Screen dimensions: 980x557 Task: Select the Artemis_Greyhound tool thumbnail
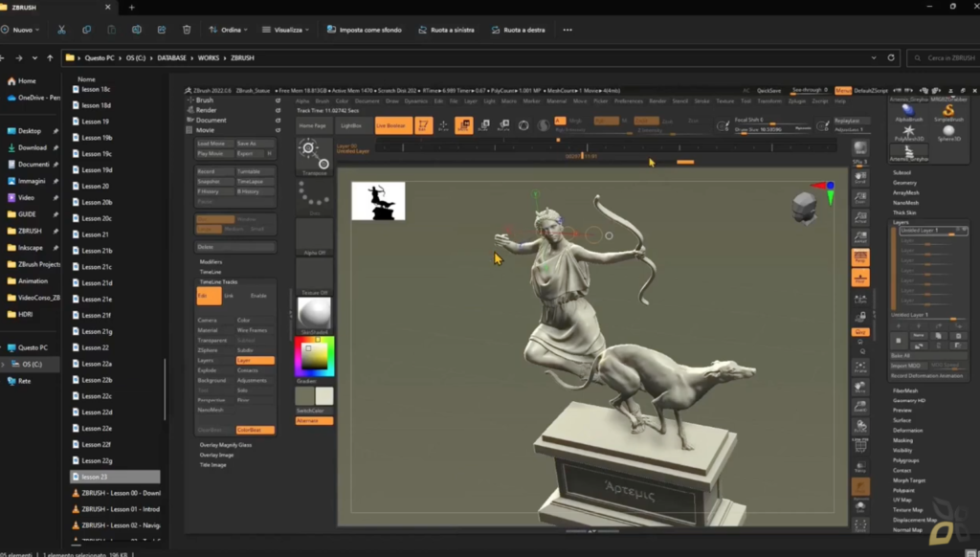pos(909,153)
